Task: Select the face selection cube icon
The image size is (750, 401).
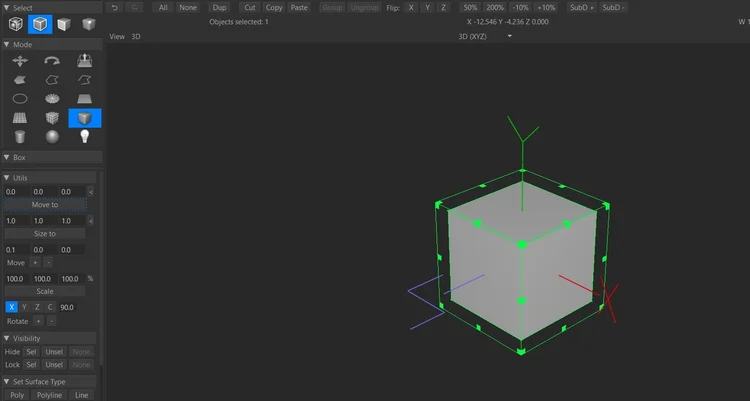Action: (64, 24)
